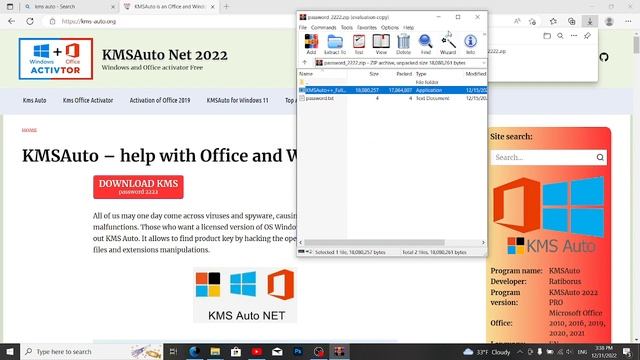Screen dimensions: 640x360
Task: Click the GitHub icon on the page
Action: [604, 57]
